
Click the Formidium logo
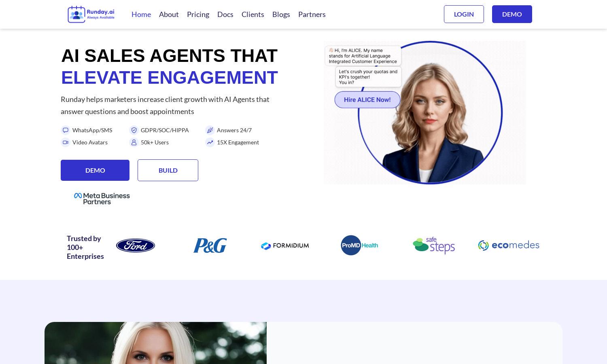click(285, 245)
